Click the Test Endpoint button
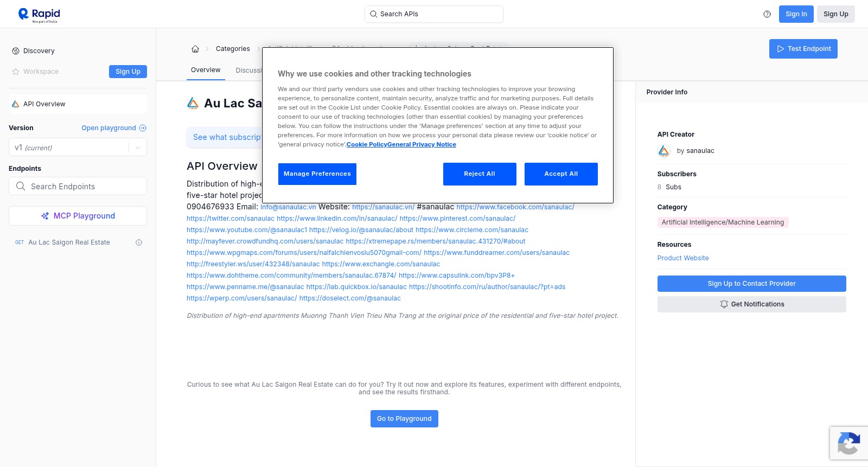 click(x=803, y=49)
